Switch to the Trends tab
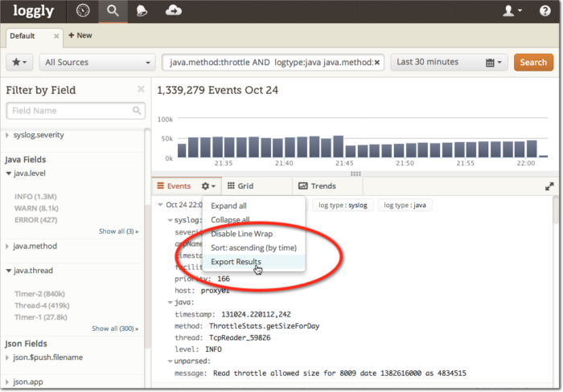Viewport: 563px width, 392px height. [x=317, y=186]
